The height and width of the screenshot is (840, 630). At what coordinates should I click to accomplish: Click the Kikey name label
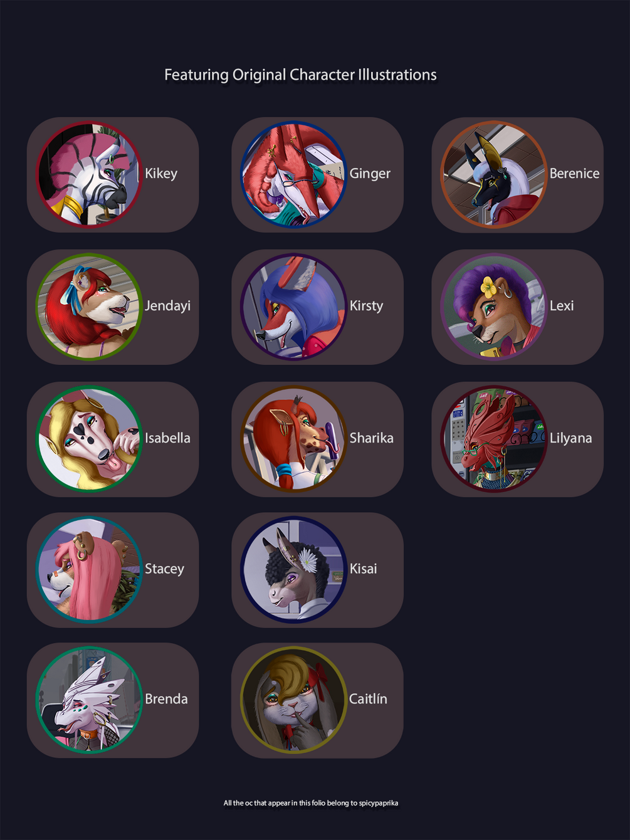coord(161,174)
